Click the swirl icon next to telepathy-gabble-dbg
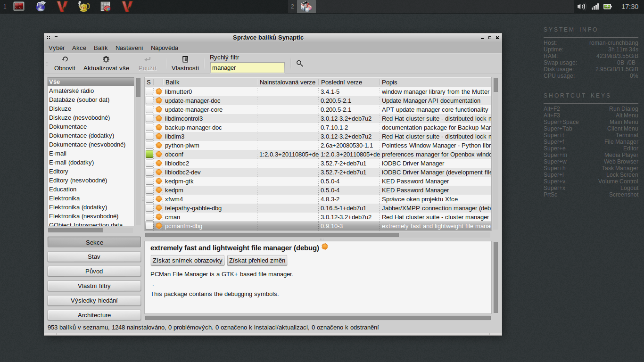Image resolution: width=644 pixels, height=362 pixels. click(159, 208)
